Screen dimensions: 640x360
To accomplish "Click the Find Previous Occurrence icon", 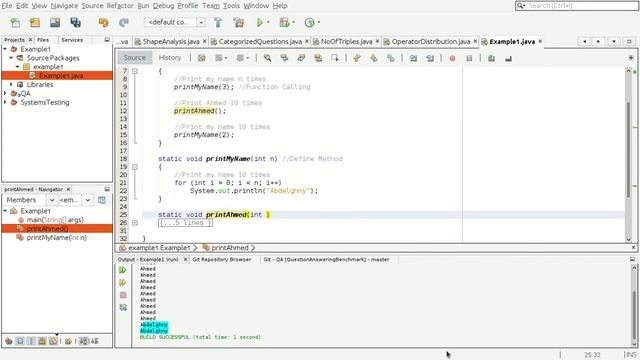I will pyautogui.click(x=284, y=58).
